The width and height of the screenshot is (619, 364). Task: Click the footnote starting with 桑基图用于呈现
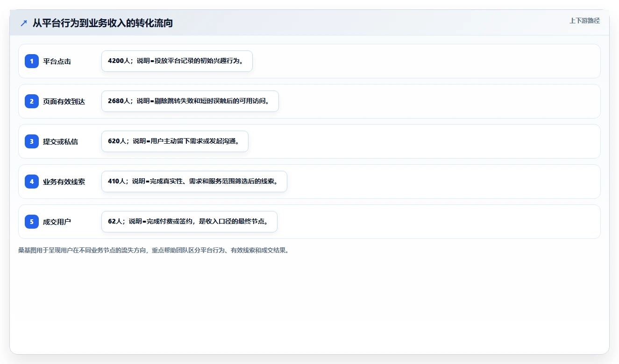point(154,250)
